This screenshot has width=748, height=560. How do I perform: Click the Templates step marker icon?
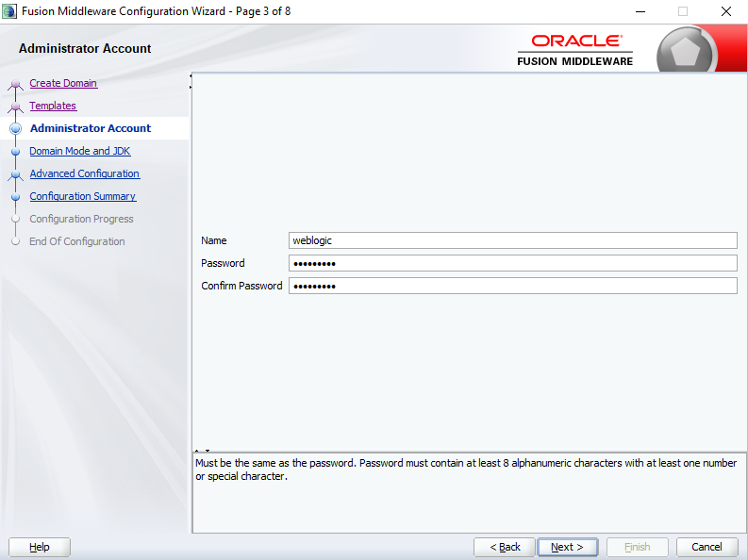15,107
